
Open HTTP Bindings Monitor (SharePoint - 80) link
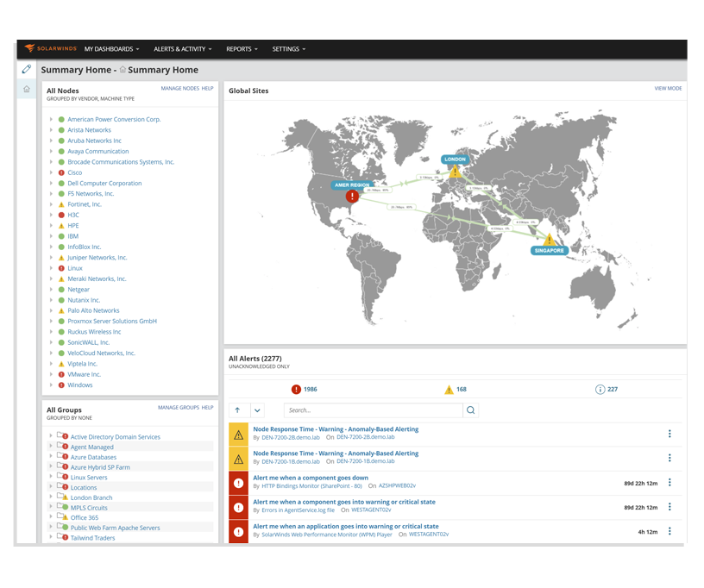point(312,485)
